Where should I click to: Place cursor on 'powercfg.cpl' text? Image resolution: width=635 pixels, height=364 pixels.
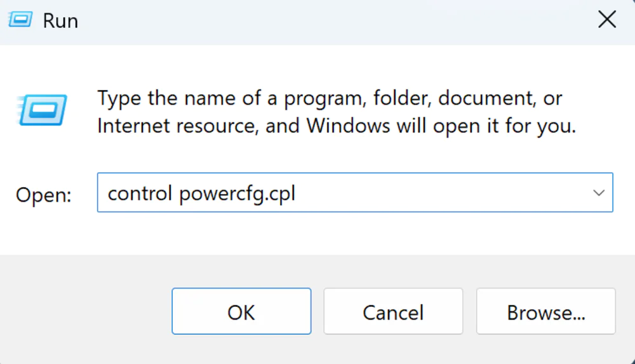tap(237, 194)
